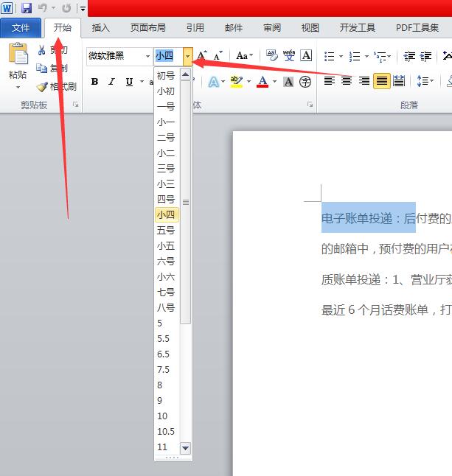The height and width of the screenshot is (476, 452).
Task: Choose 10.5 in the font size list
Action: (167, 431)
